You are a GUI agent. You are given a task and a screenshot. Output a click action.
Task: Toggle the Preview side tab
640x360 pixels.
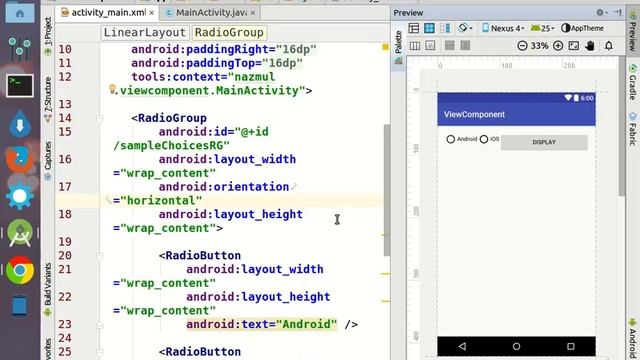(633, 30)
